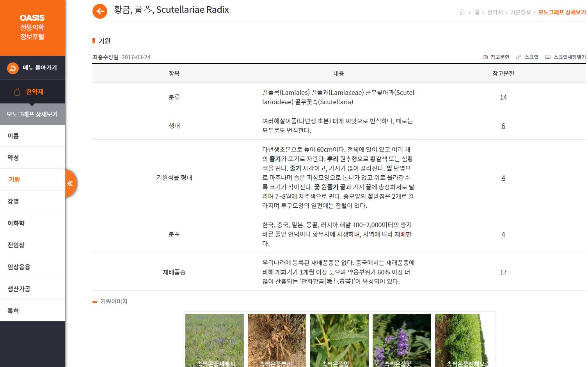Image resolution: width=588 pixels, height=367 pixels.
Task: Open the 특허 sidebar item
Action: pos(13,311)
